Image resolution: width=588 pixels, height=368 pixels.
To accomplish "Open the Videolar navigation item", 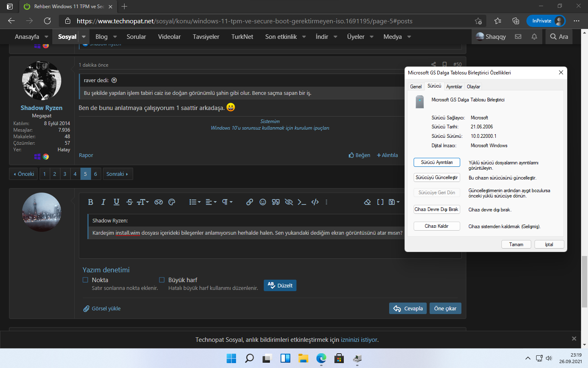I will pos(169,37).
